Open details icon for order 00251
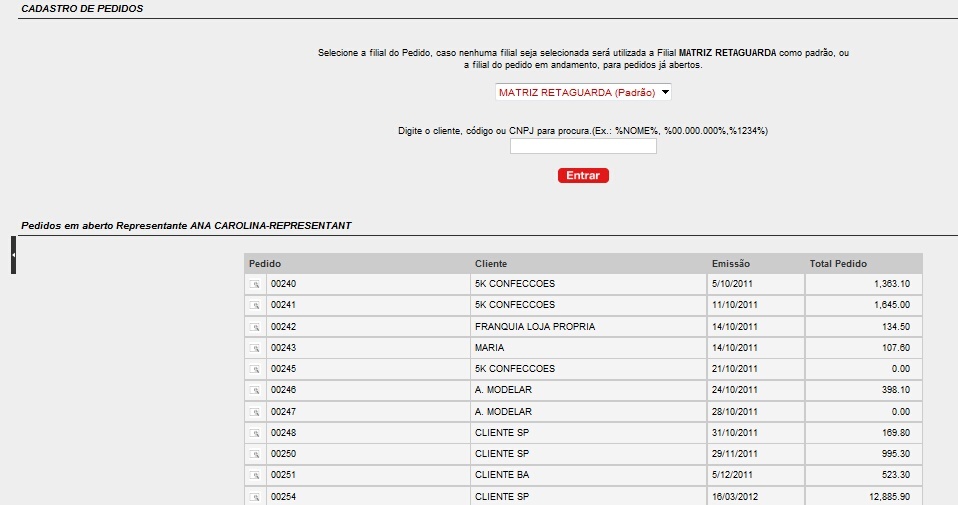The width and height of the screenshot is (958, 505). pyautogui.click(x=255, y=474)
